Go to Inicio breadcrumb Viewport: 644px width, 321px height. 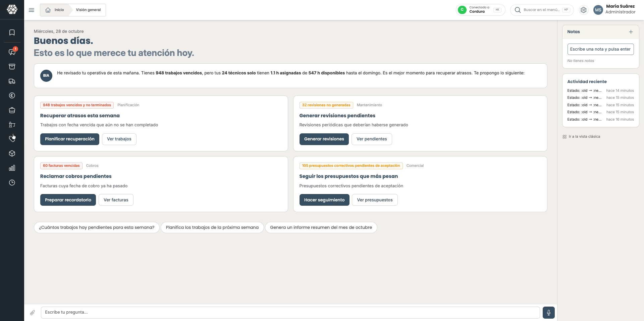tap(55, 10)
